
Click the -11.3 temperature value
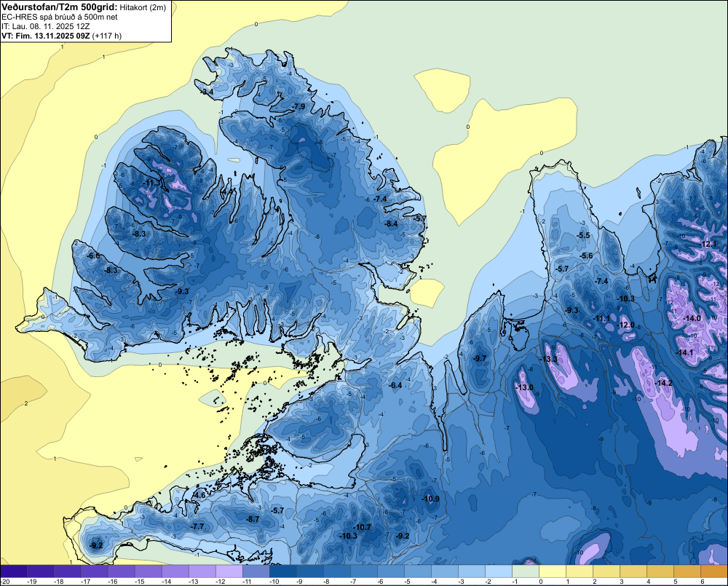(152, 183)
